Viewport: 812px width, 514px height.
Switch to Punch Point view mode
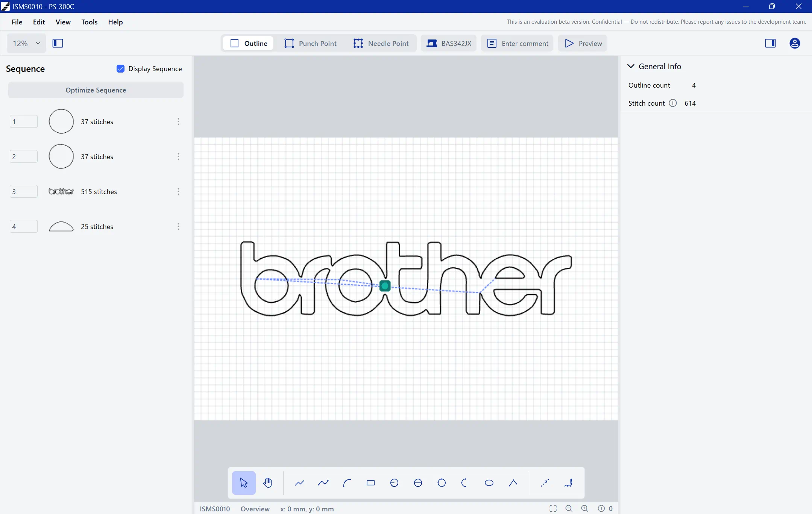310,43
